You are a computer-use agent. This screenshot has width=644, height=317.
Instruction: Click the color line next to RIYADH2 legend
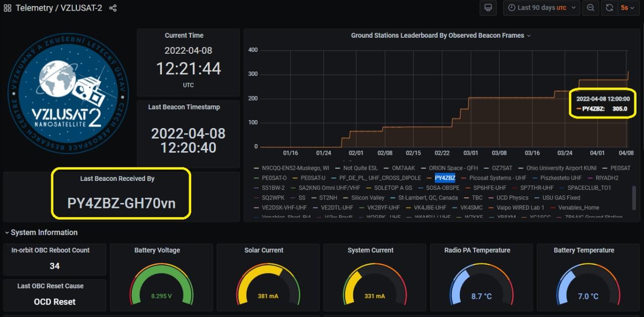pos(590,178)
